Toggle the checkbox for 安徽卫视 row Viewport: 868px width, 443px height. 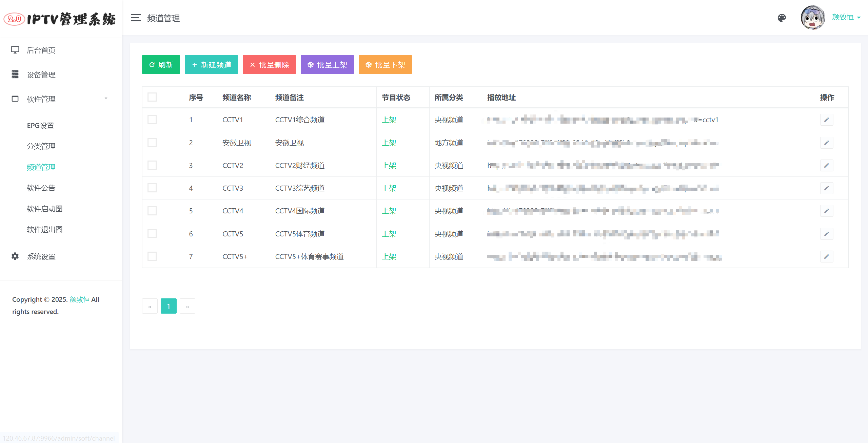point(153,142)
